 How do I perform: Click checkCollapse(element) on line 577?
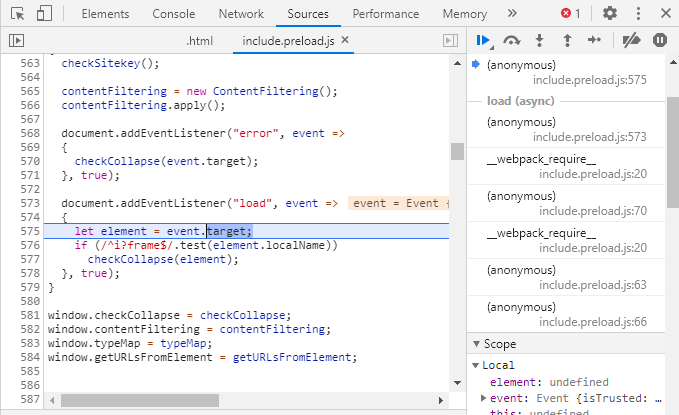pos(163,259)
